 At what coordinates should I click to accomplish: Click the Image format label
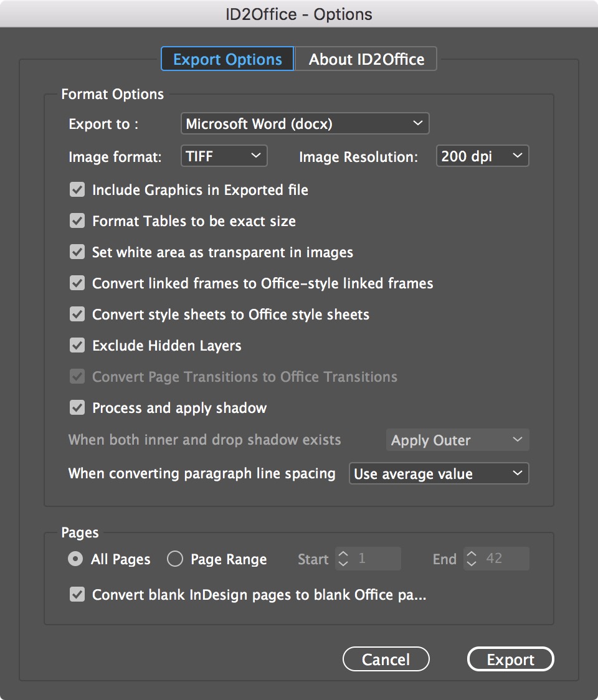[x=115, y=157]
